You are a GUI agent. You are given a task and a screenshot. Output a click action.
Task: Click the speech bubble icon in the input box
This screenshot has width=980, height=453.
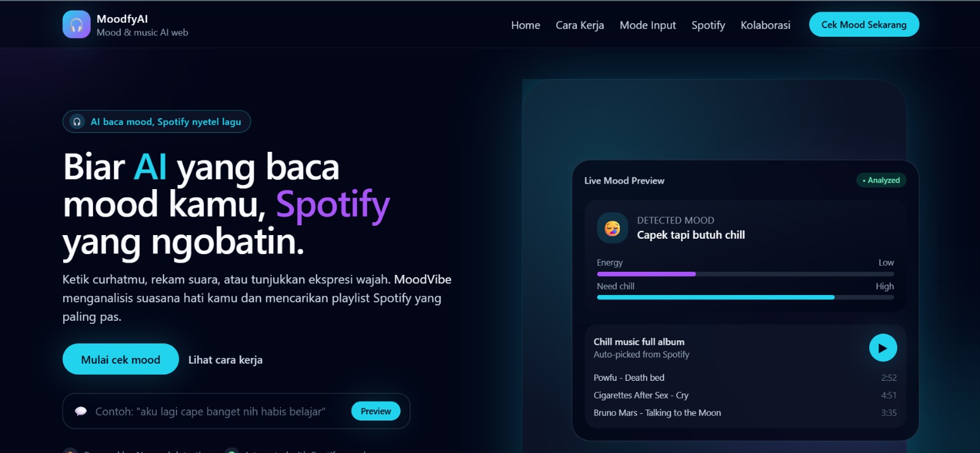[x=81, y=411]
